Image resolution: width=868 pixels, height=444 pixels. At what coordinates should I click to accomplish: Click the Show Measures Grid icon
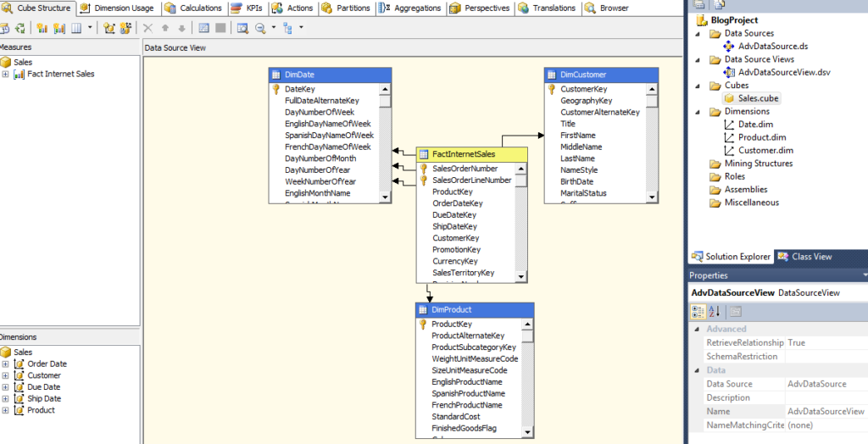pos(76,28)
